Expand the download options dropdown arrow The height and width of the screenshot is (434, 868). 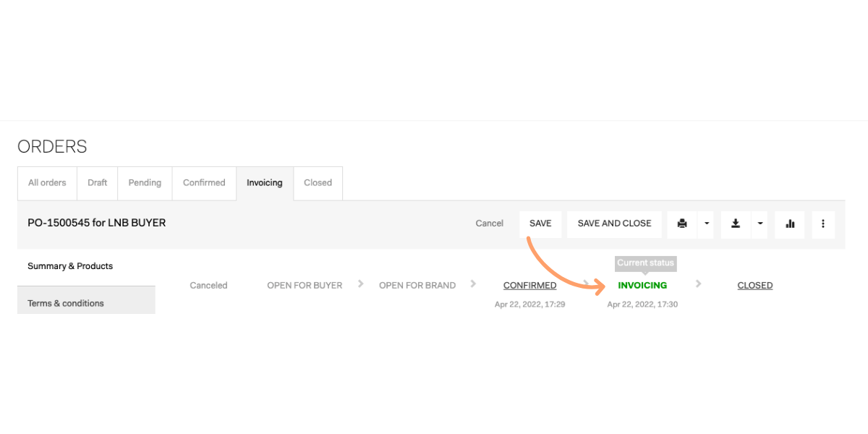click(759, 224)
